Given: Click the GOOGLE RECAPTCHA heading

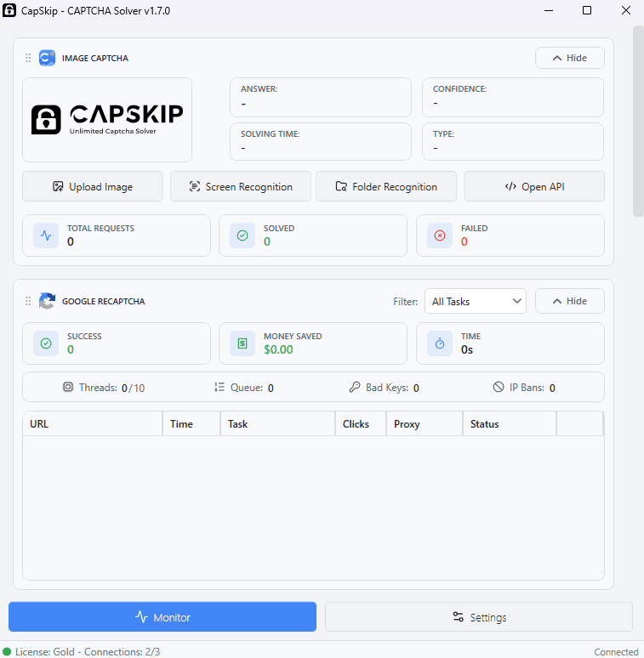Looking at the screenshot, I should (103, 301).
